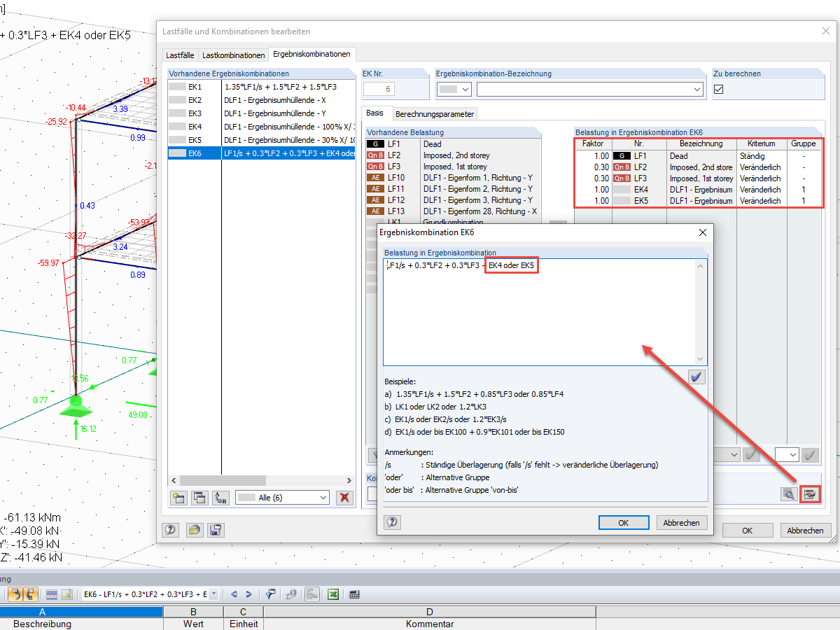840x630 pixels.
Task: Select the Ergebniskombinationen tab
Action: [311, 54]
